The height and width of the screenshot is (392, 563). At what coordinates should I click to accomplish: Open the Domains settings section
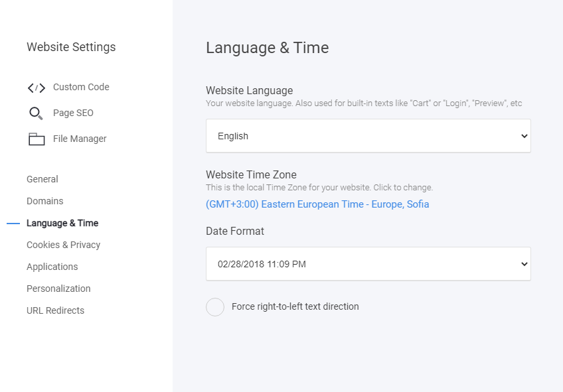click(x=45, y=201)
